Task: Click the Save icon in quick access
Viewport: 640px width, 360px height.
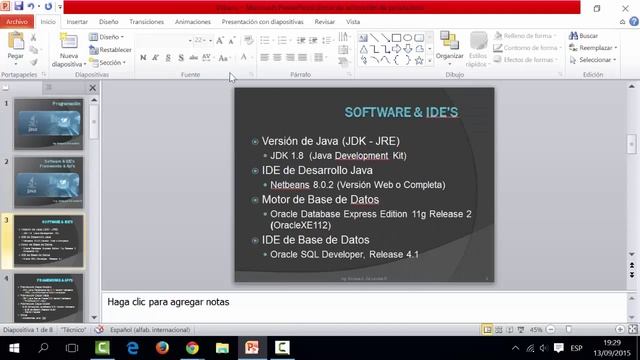Action: [19, 6]
